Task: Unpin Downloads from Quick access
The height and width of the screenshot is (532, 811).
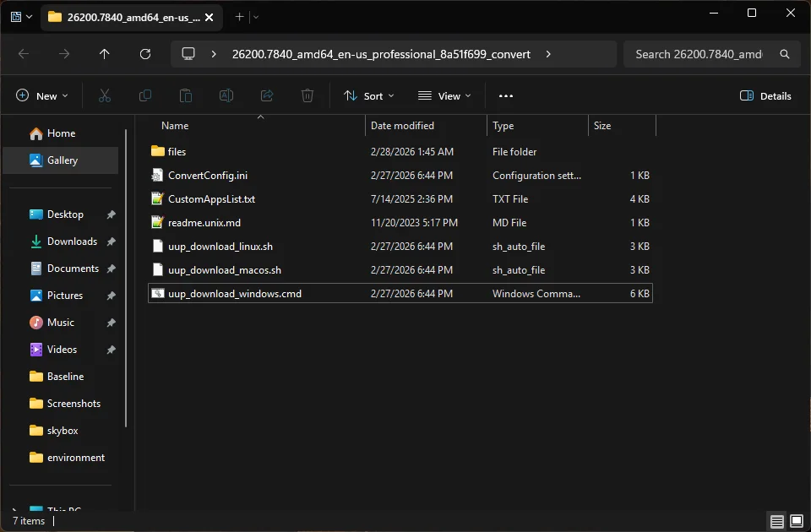Action: [111, 242]
